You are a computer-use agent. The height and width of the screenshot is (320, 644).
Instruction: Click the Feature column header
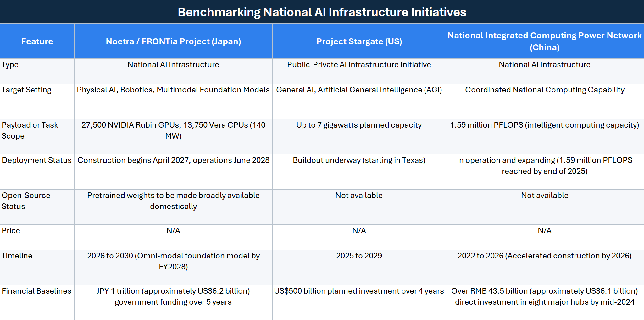click(37, 41)
